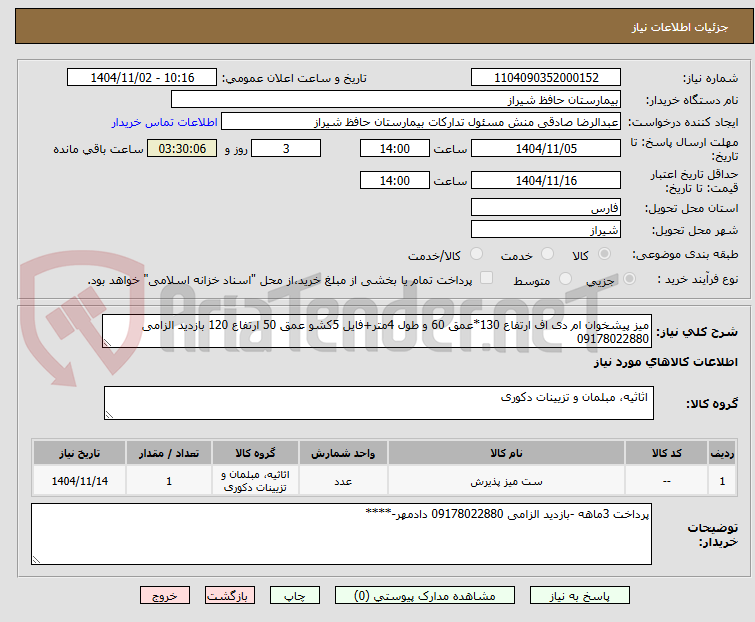Click the response deadline time 14:00 field
The image size is (755, 622).
pos(395,148)
